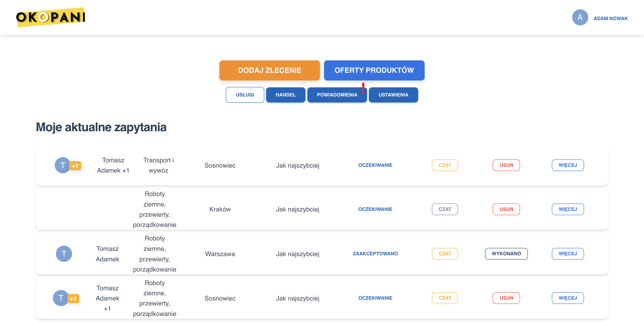Open CZAT on the Kraków row
Viewport: 644px width, 322px height.
[x=445, y=209]
